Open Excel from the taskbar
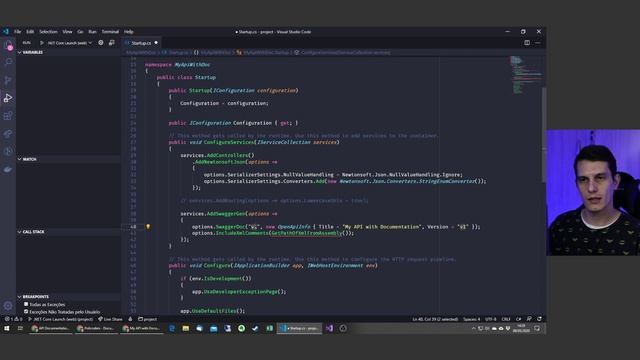Viewport: 640px width, 360px height. point(269,328)
